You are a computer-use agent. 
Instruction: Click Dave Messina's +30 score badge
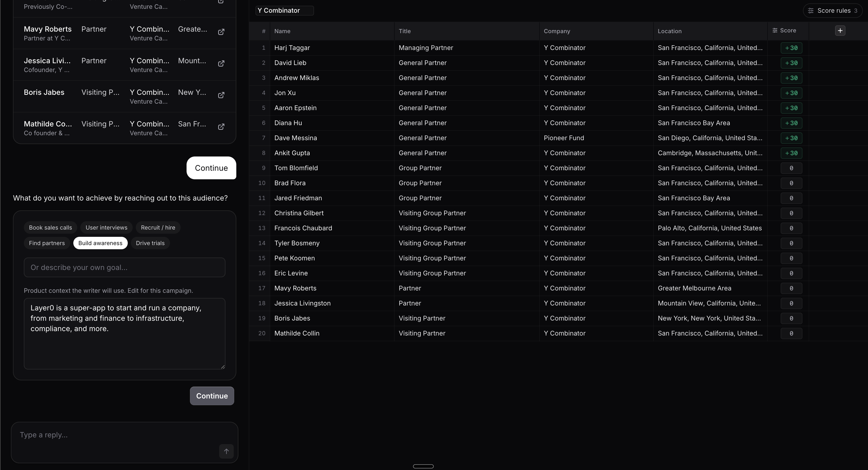coord(791,138)
